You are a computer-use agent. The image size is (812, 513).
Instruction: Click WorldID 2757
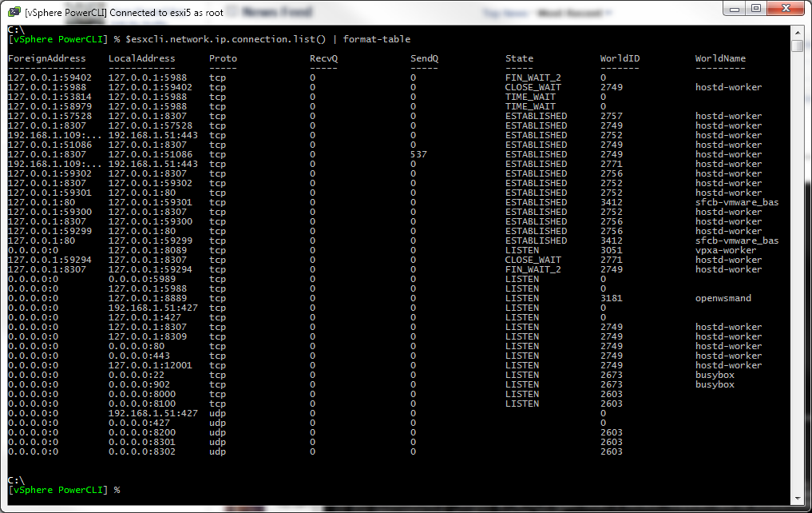coord(612,116)
